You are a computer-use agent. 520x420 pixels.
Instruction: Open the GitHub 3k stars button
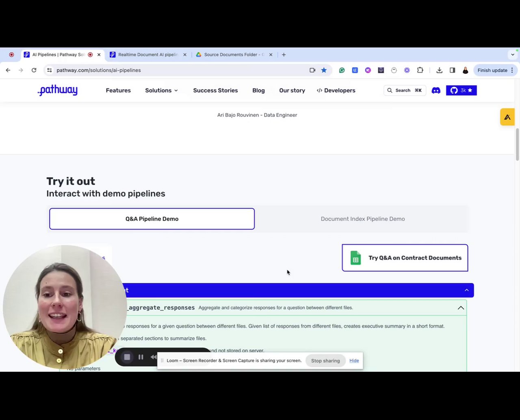(461, 90)
